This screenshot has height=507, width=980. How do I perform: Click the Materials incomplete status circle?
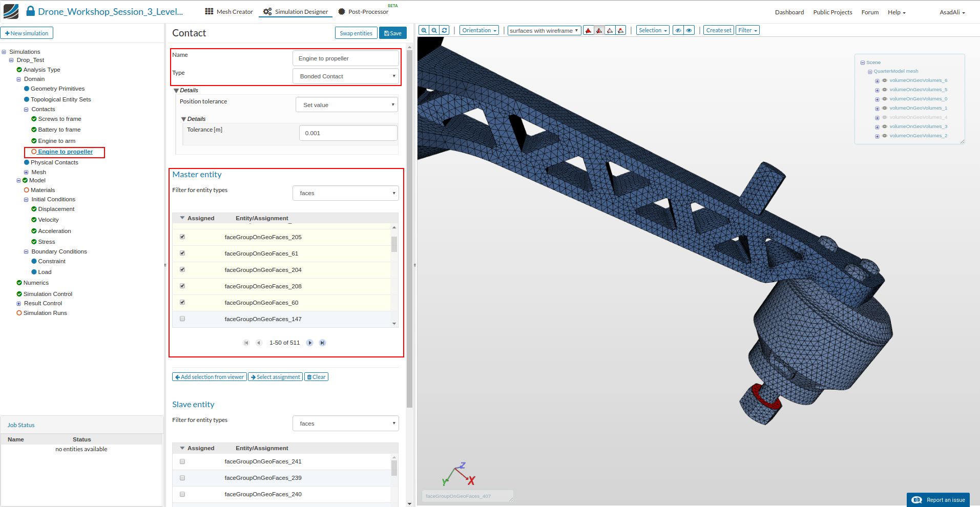click(x=27, y=190)
